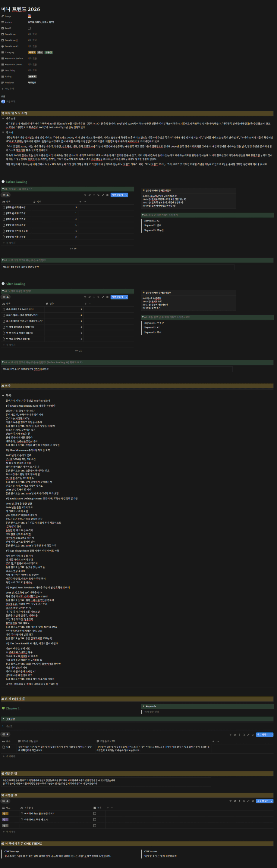The width and height of the screenshot is (277, 868).
Task: Tick checkbox for 여러 분야 뉴스 읽고 관심 가지기
Action: coord(94,814)
